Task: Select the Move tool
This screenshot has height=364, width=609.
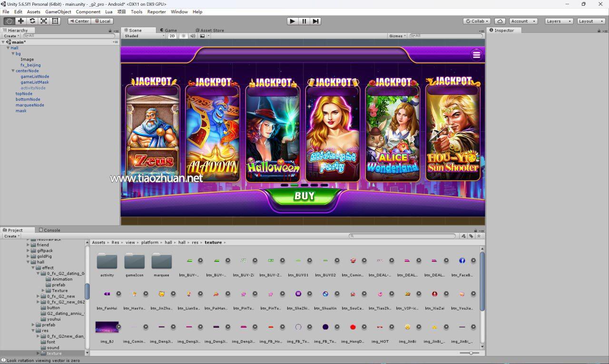Action: [x=20, y=21]
